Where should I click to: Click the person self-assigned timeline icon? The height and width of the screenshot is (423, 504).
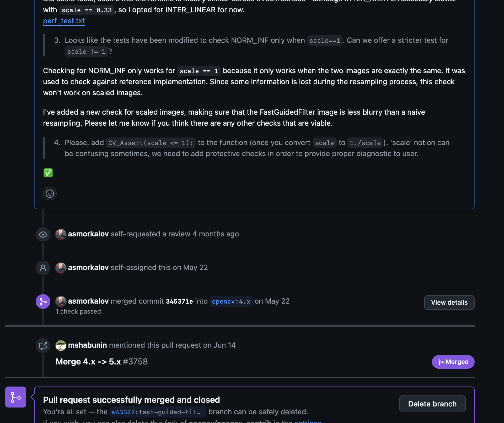coord(43,268)
